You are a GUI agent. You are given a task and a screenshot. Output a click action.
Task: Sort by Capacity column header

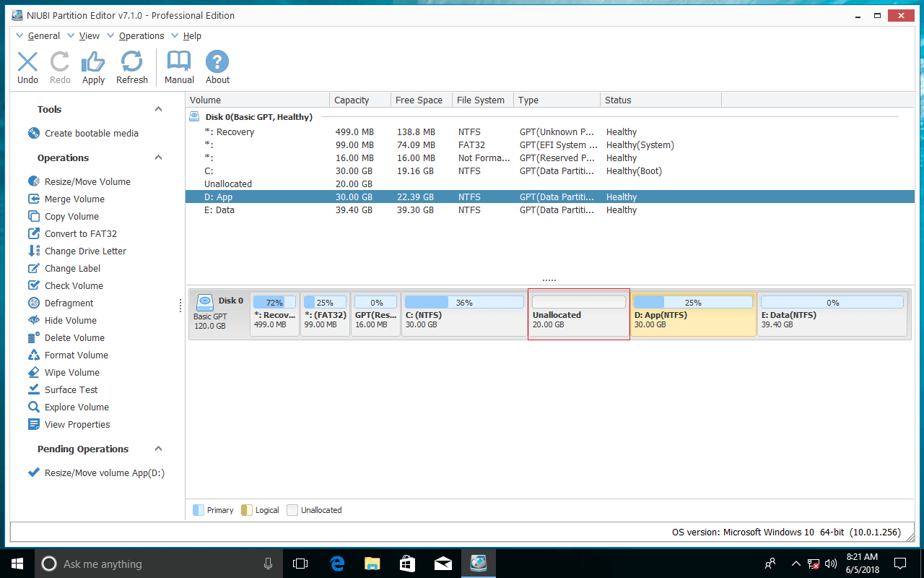(x=360, y=100)
